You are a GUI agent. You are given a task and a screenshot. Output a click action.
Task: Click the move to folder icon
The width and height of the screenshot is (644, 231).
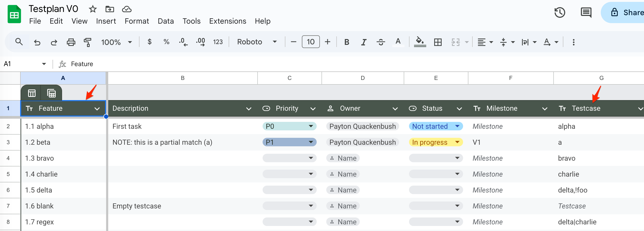[x=110, y=9]
